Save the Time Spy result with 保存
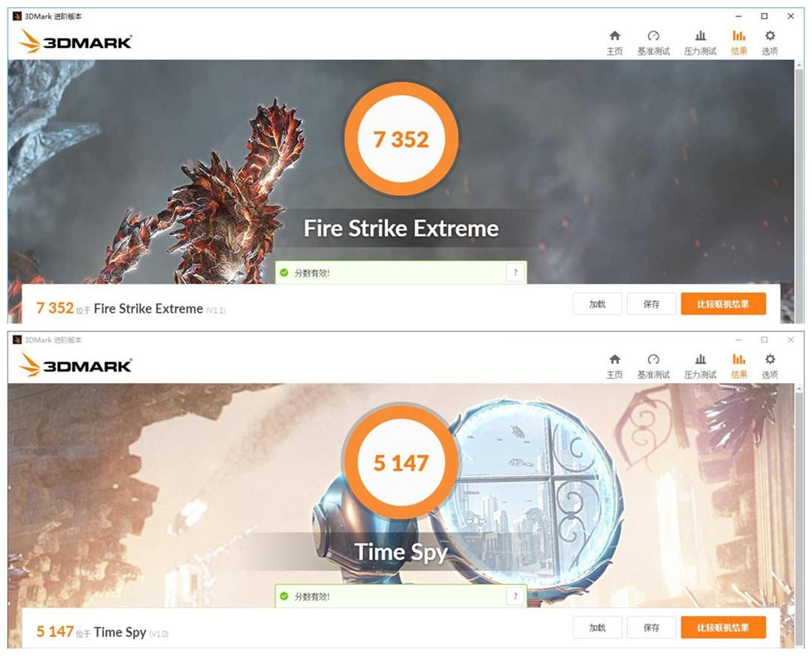 click(x=651, y=627)
